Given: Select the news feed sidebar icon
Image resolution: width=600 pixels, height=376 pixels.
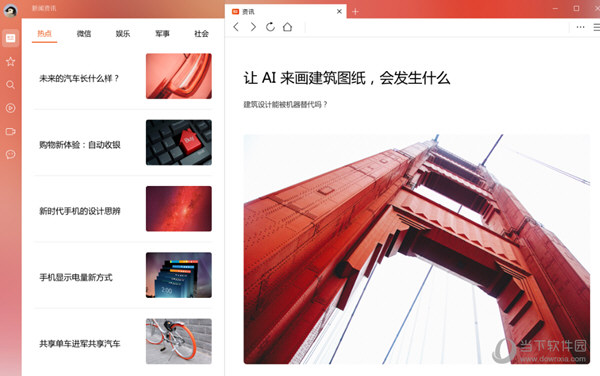Looking at the screenshot, I should click(x=10, y=38).
